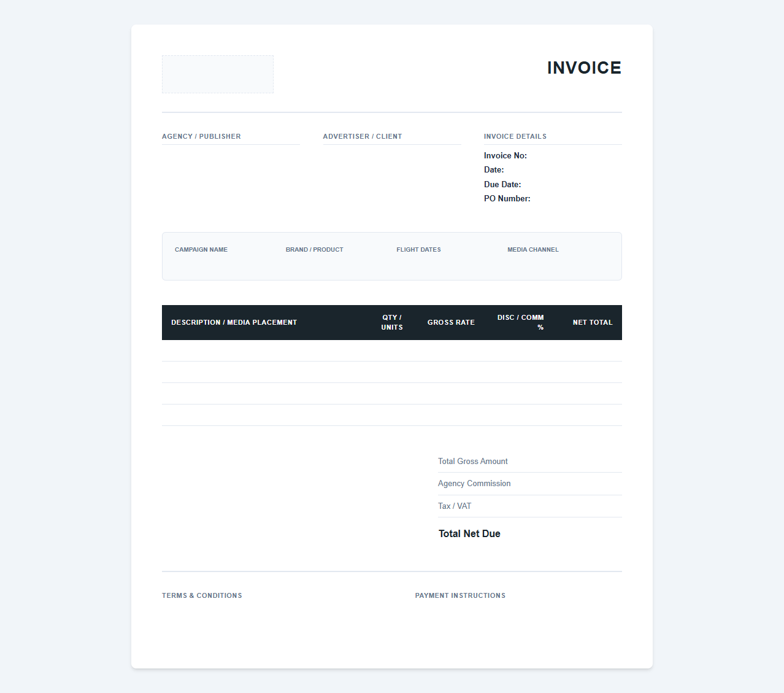The image size is (784, 693).
Task: Click the Tax / VAT row
Action: point(530,506)
